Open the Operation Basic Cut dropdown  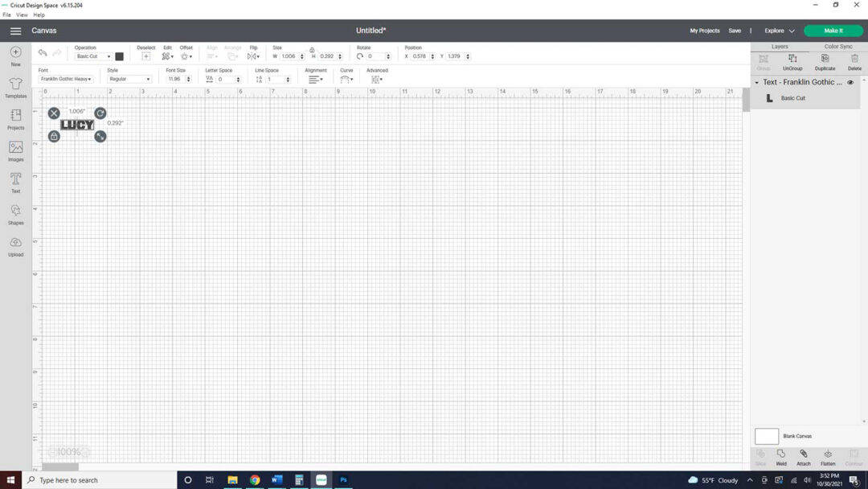coord(93,56)
